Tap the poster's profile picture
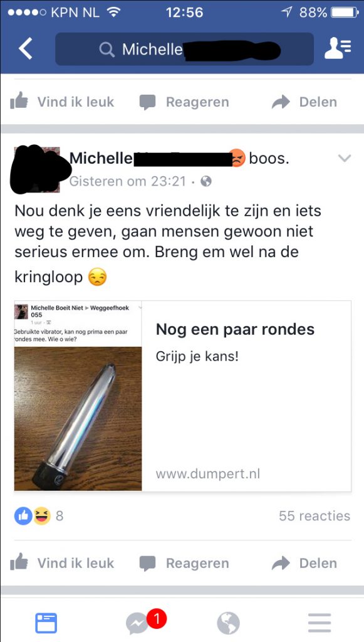Image resolution: width=364 pixels, height=642 pixels. click(x=37, y=169)
